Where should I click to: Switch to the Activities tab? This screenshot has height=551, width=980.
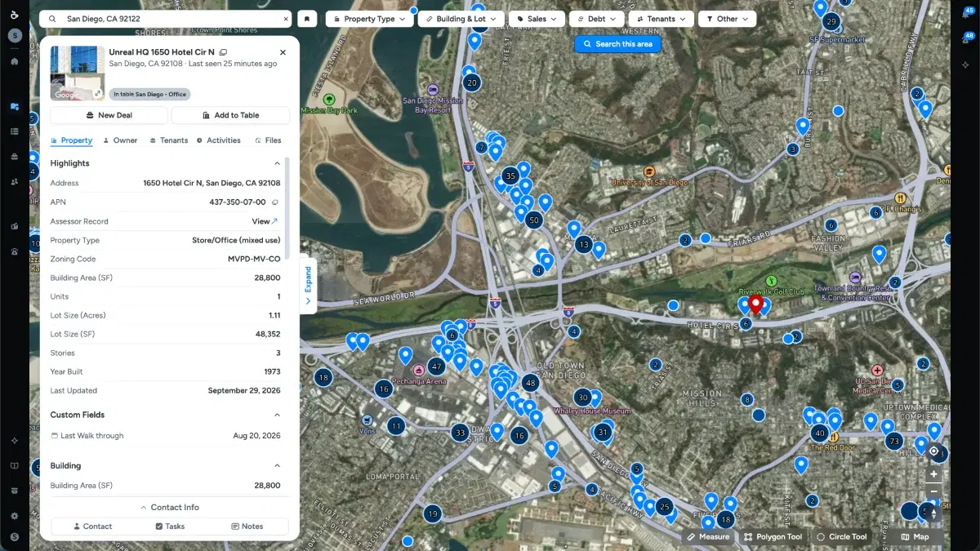coord(218,140)
